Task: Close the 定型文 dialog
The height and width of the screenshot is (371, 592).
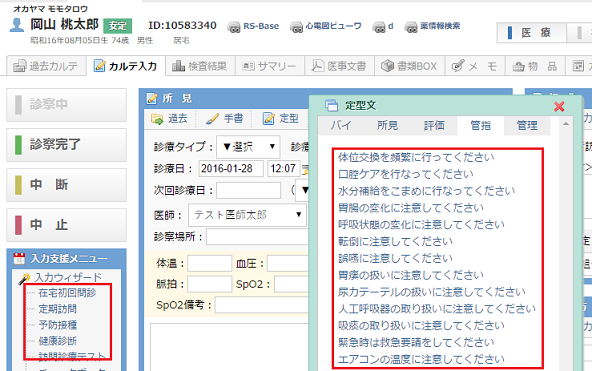Action: pos(559,106)
